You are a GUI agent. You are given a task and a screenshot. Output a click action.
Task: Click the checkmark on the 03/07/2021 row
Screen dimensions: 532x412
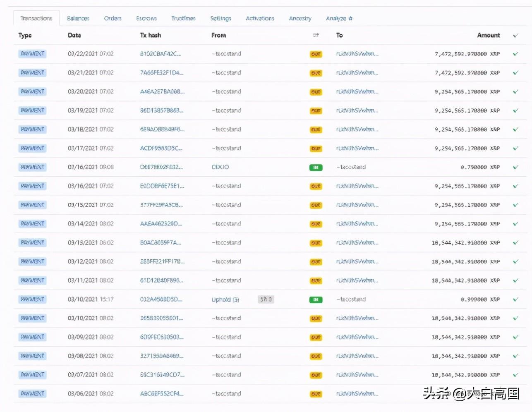(x=515, y=375)
